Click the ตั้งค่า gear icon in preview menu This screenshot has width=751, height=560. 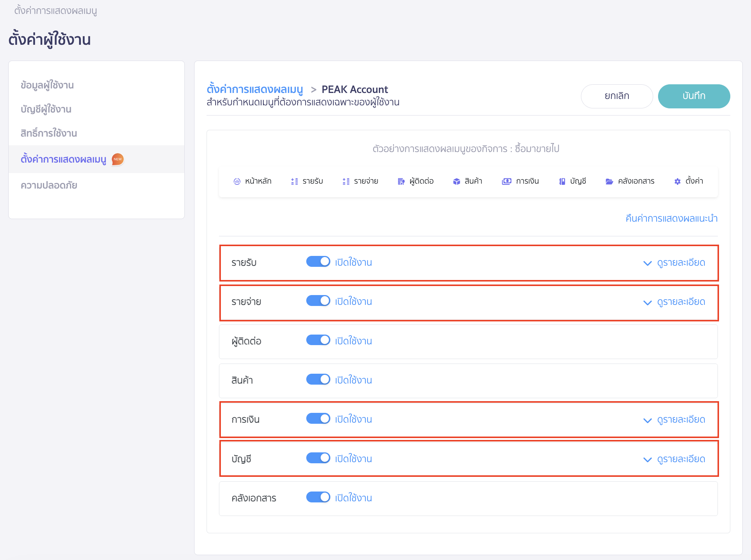[677, 181]
